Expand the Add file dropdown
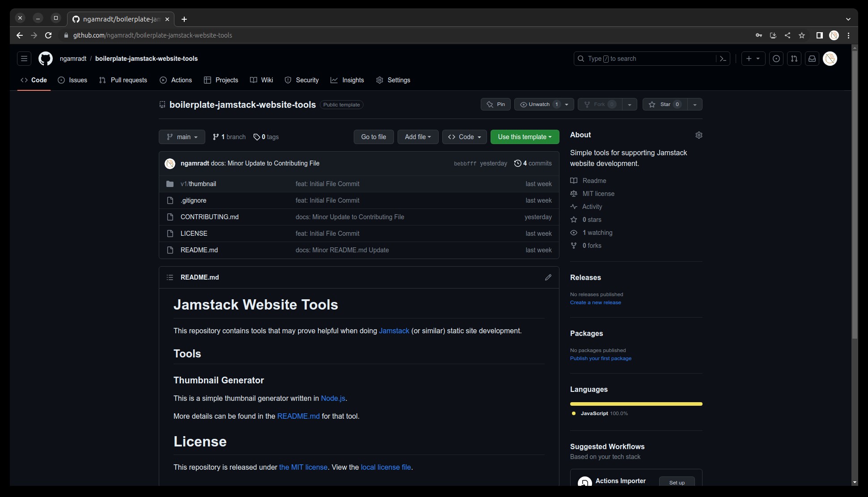The width and height of the screenshot is (868, 497). tap(418, 137)
